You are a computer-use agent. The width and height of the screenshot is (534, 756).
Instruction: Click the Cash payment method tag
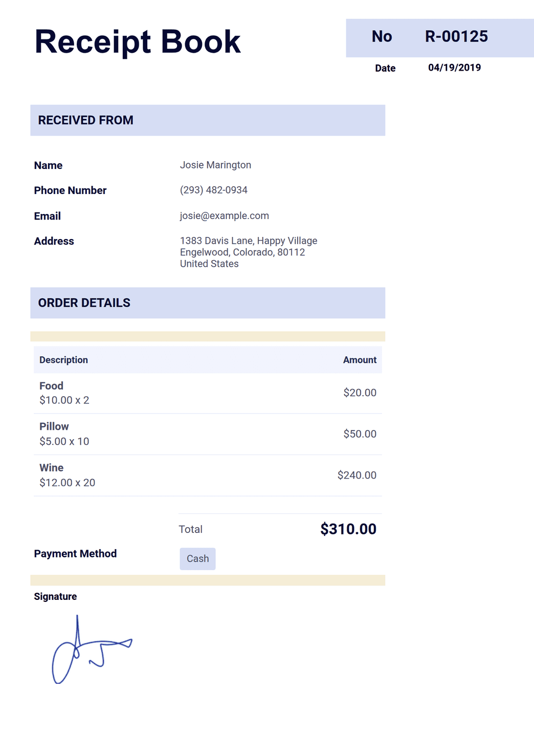[197, 558]
